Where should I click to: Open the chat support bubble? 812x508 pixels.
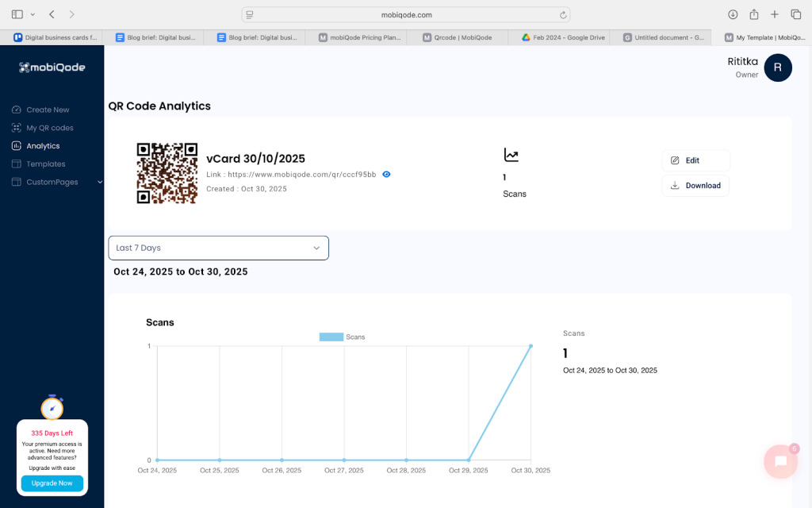(780, 461)
